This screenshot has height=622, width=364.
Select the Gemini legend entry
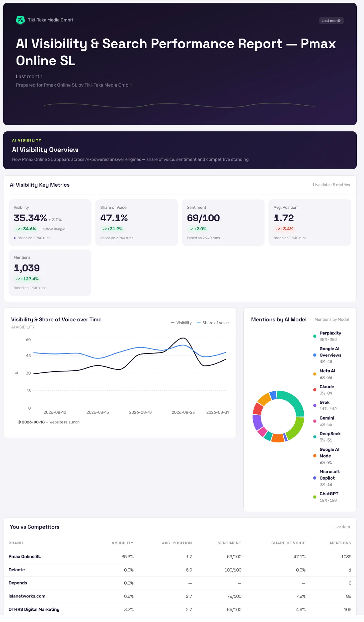[x=324, y=421]
